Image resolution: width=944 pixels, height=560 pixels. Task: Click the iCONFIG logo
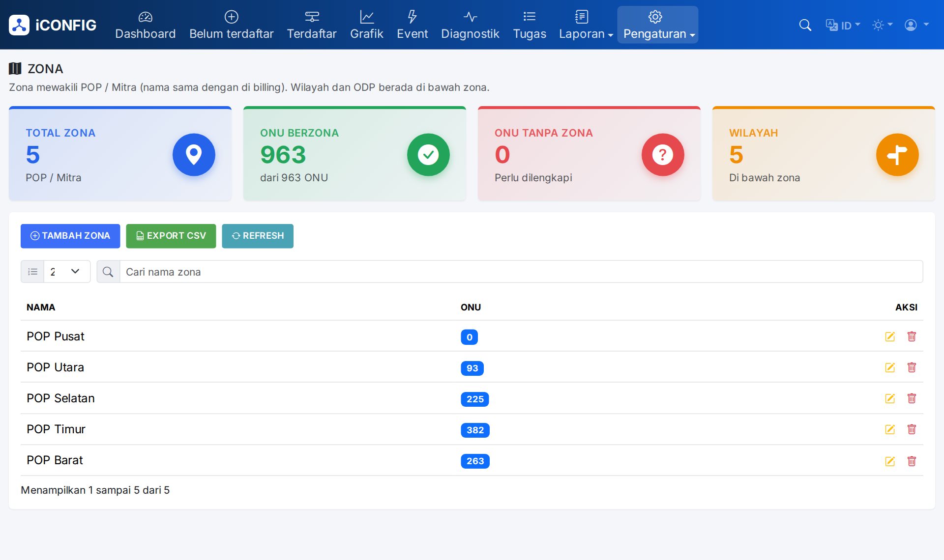click(53, 25)
